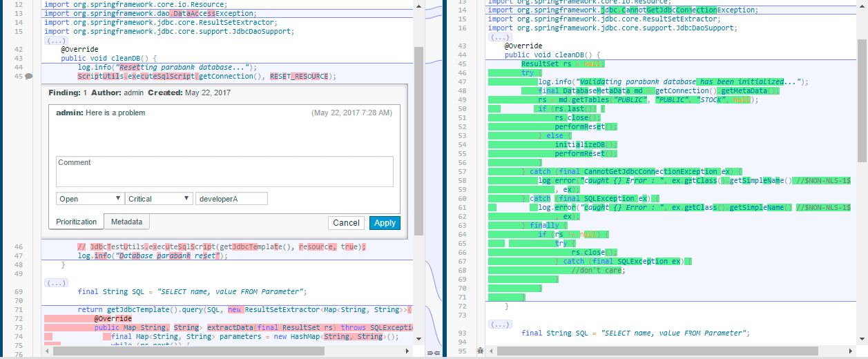
Task: Open the status dropdown showing Open
Action: tap(90, 199)
